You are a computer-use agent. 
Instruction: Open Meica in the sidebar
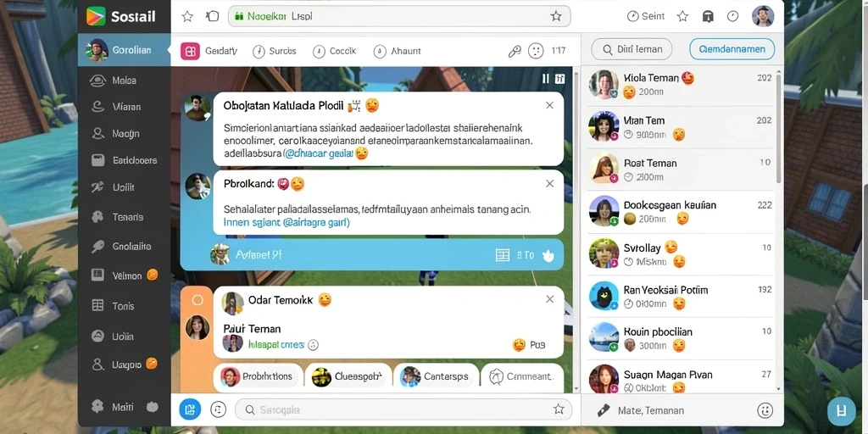(124, 81)
